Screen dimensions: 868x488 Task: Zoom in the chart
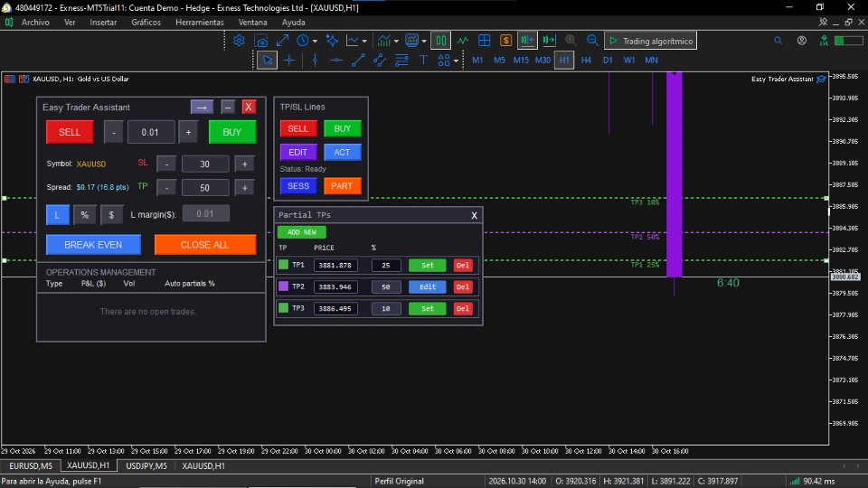(x=571, y=41)
